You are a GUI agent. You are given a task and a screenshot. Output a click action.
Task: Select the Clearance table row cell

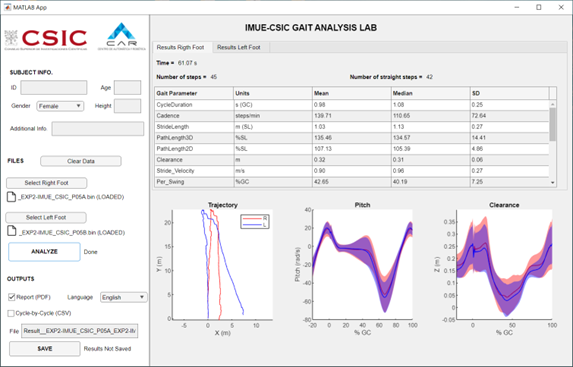[194, 160]
